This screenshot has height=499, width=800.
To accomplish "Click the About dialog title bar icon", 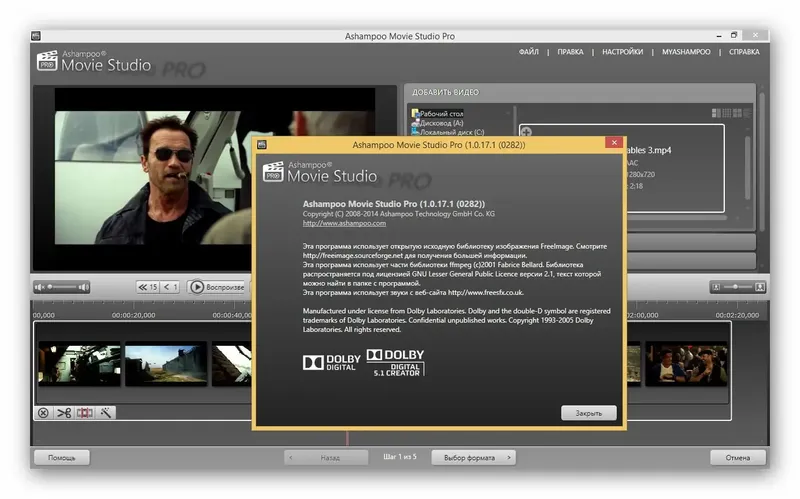I will [x=262, y=145].
